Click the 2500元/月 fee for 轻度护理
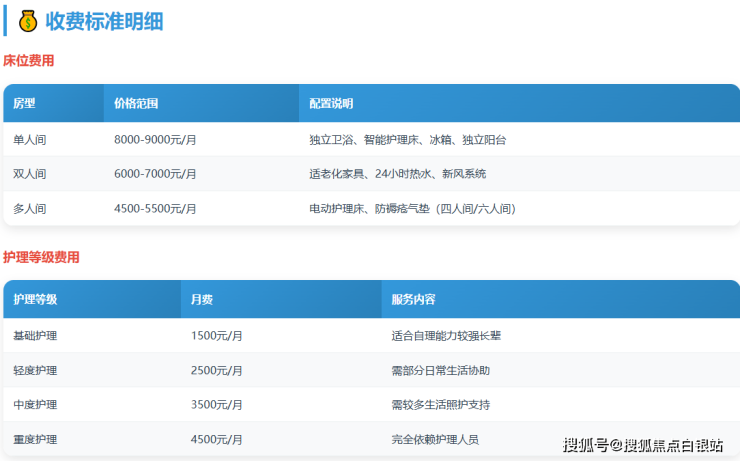The height and width of the screenshot is (461, 740). click(x=217, y=370)
